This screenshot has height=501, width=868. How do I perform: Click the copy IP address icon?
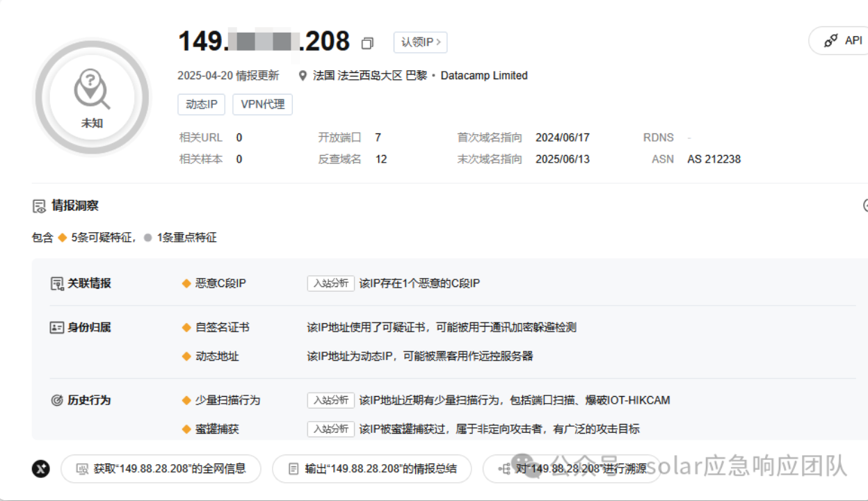[x=367, y=43]
